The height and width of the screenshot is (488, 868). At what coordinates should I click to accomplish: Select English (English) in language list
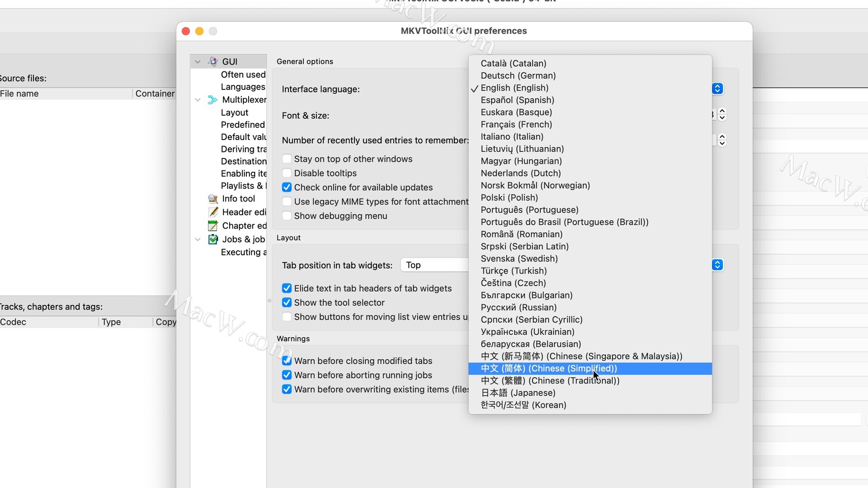590,88
